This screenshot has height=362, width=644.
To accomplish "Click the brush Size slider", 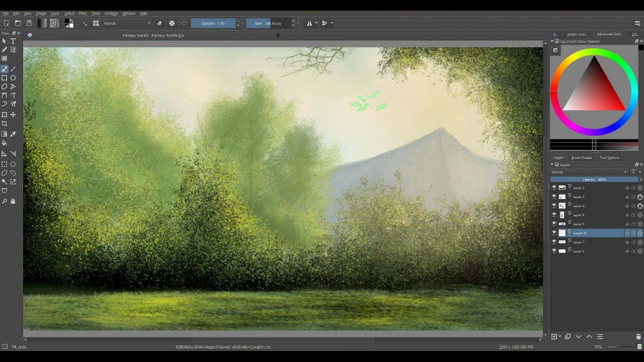I will (268, 23).
